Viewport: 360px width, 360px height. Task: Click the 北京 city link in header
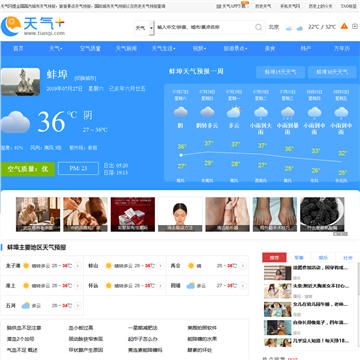(274, 27)
